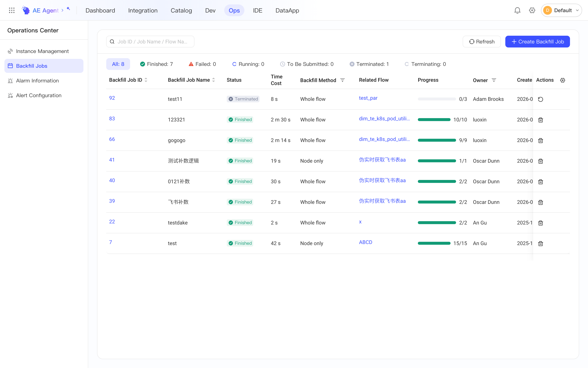
Task: Open the Catalog tab
Action: [x=181, y=10]
